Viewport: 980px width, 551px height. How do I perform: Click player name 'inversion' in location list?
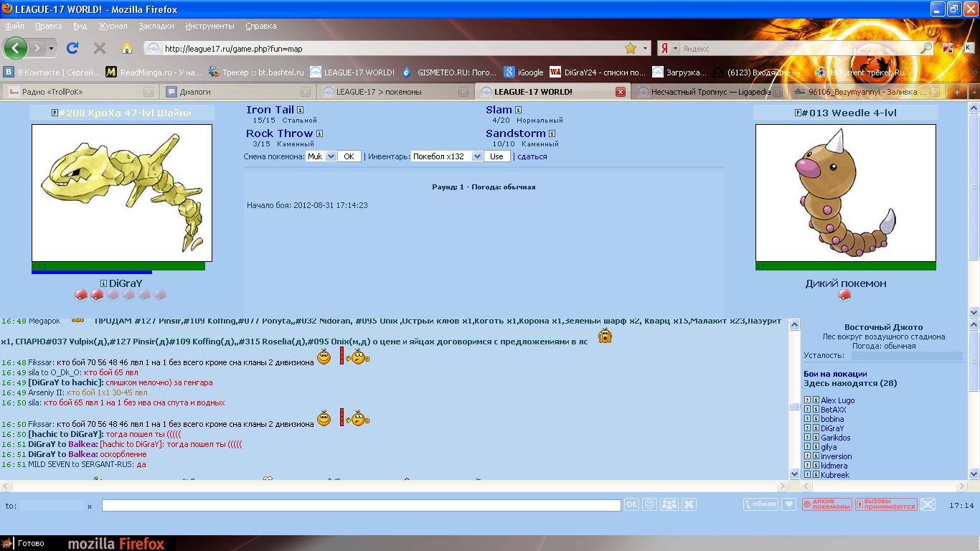pos(837,456)
